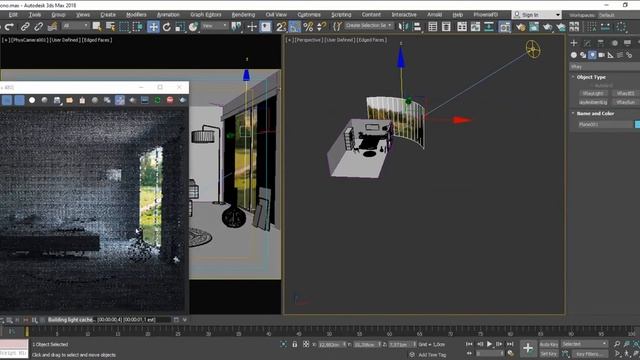Open the Modifiers menu
Image resolution: width=640 pixels, height=360 pixels.
click(136, 15)
